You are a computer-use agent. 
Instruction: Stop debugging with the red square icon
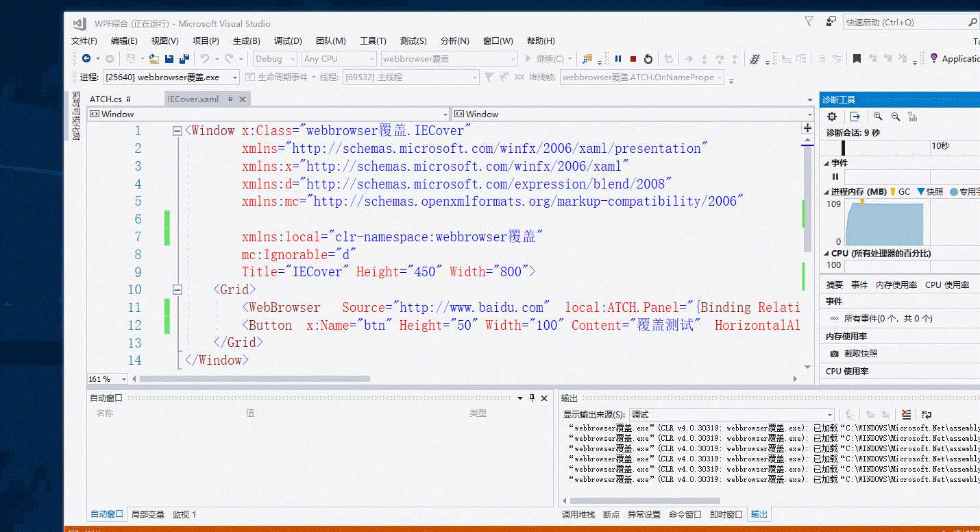[x=633, y=59]
